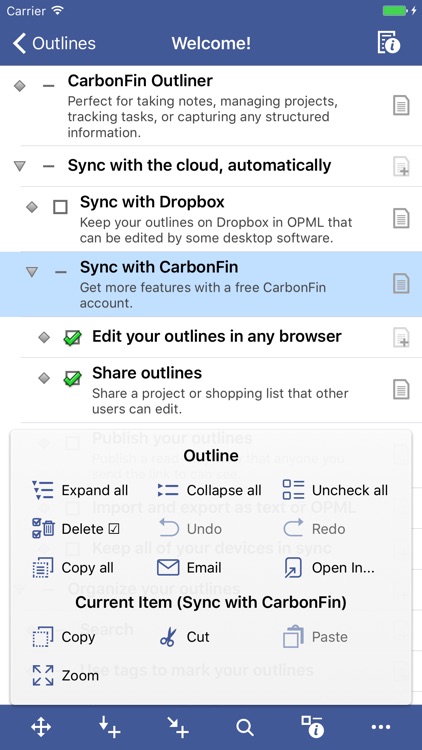Image resolution: width=422 pixels, height=750 pixels.
Task: Go back to Outlines list
Action: (54, 44)
